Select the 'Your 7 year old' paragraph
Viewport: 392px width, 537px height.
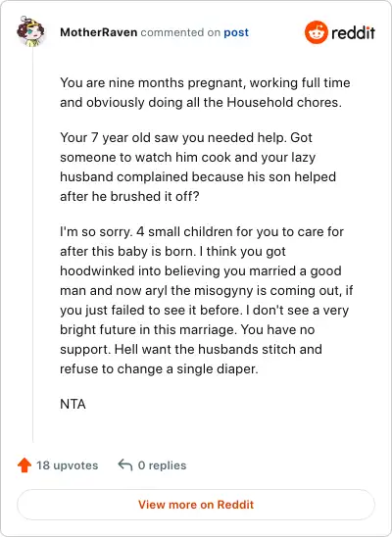tap(198, 167)
